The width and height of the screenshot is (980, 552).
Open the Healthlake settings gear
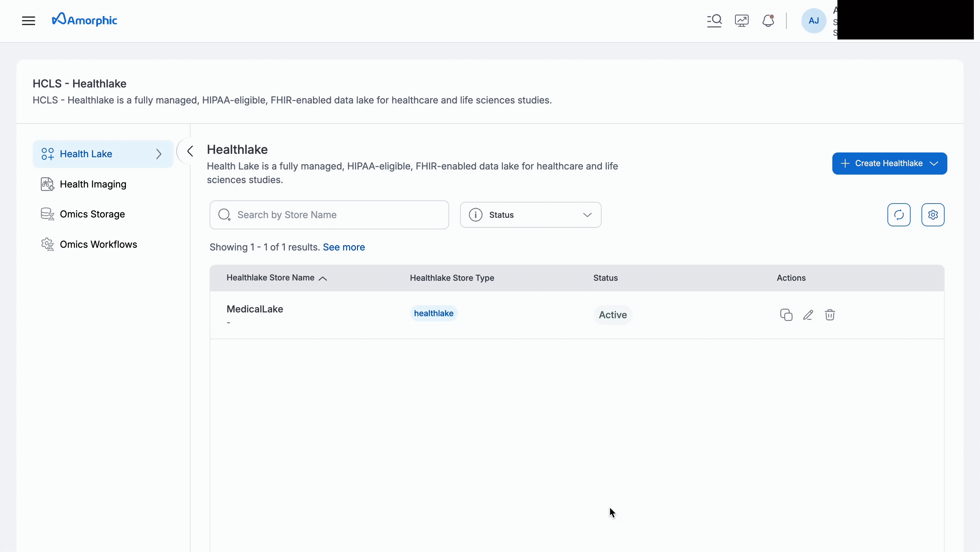pyautogui.click(x=933, y=214)
